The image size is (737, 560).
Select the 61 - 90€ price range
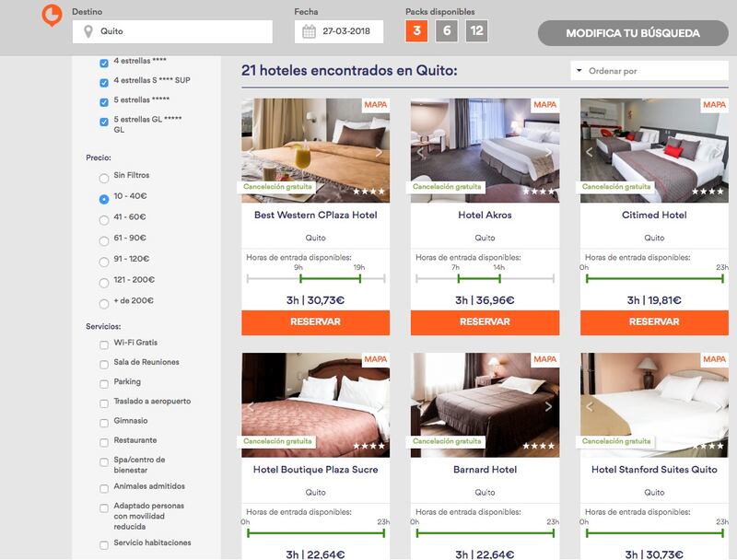(x=104, y=241)
